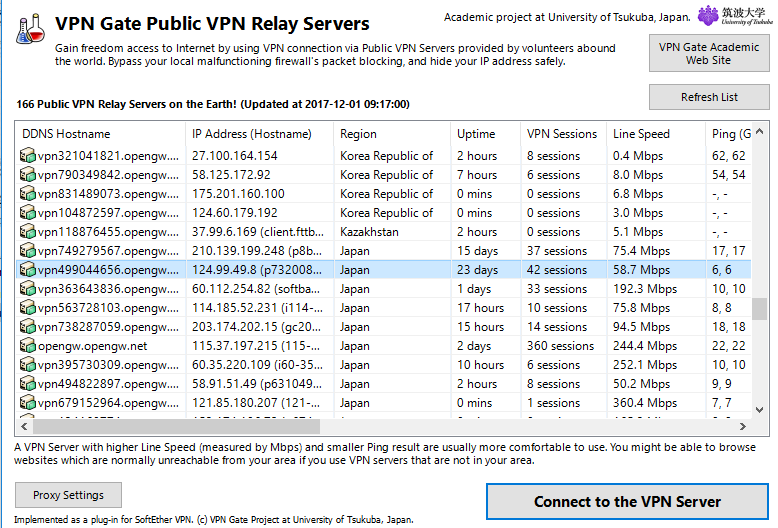Click the 37 sessions cell
Viewport: 778px width, 528px height.
(557, 251)
